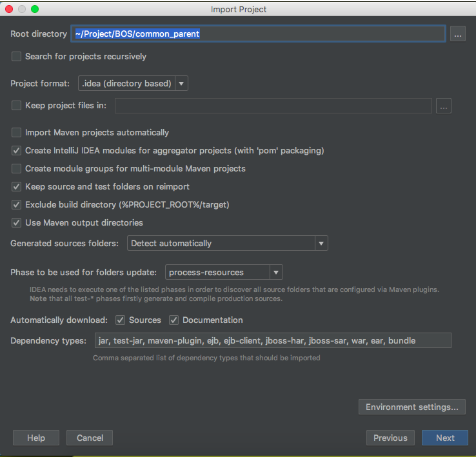Toggle Exclude build directory option

[17, 205]
